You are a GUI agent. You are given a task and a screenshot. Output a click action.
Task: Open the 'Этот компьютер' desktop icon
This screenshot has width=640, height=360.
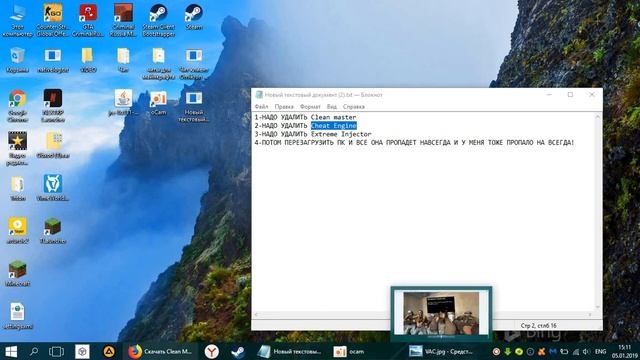tap(18, 20)
